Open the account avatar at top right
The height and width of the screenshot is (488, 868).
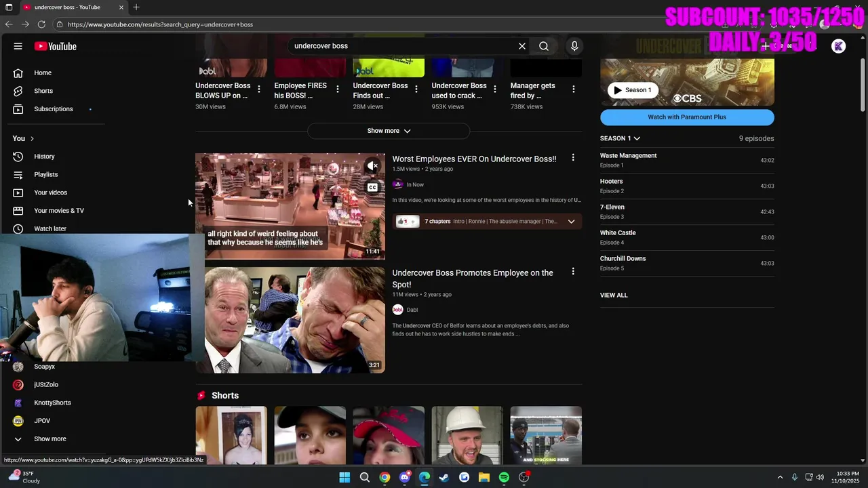pos(839,46)
